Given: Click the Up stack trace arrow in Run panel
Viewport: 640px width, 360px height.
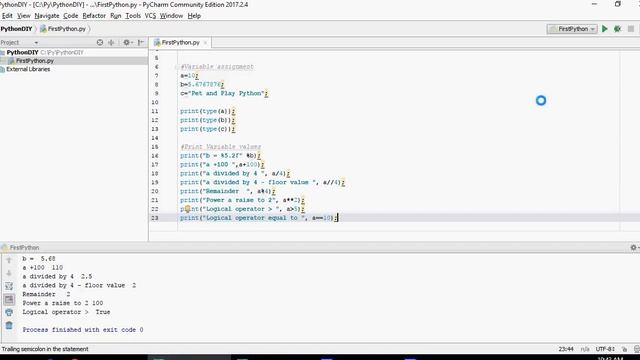Looking at the screenshot, I should point(9,260).
